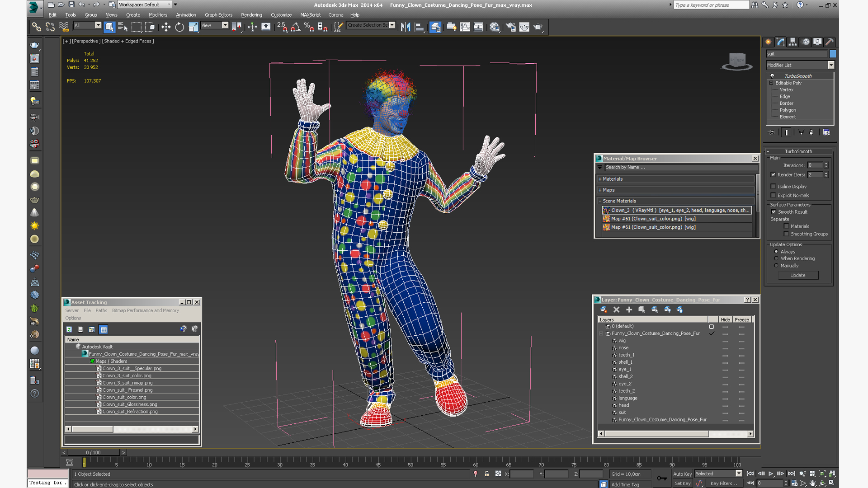Click the Undo arrow in title bar

point(81,5)
